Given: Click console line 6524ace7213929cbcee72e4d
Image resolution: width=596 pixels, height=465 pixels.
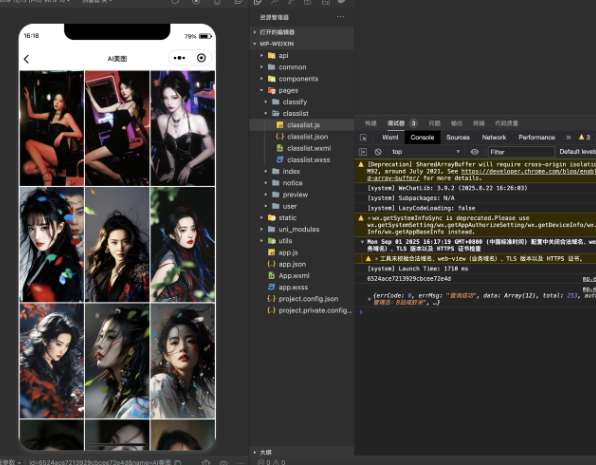Looking at the screenshot, I should coord(409,279).
